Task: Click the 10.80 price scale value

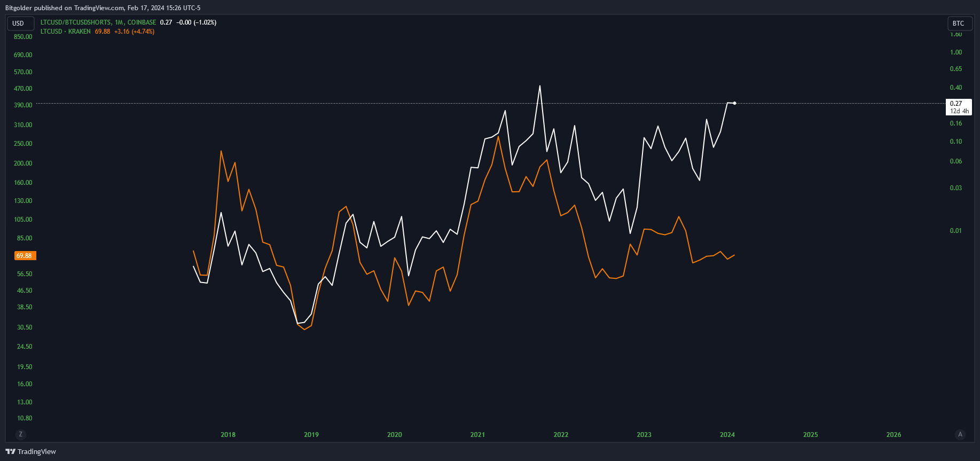Action: [25, 418]
